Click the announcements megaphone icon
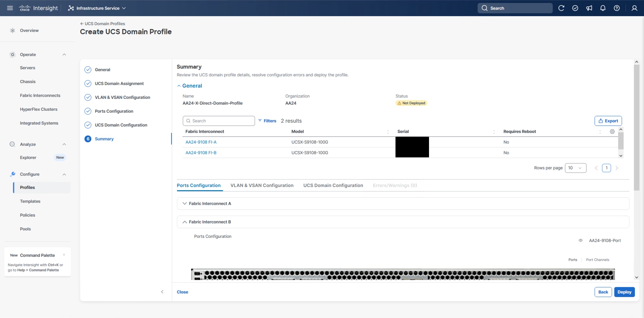 click(x=589, y=8)
